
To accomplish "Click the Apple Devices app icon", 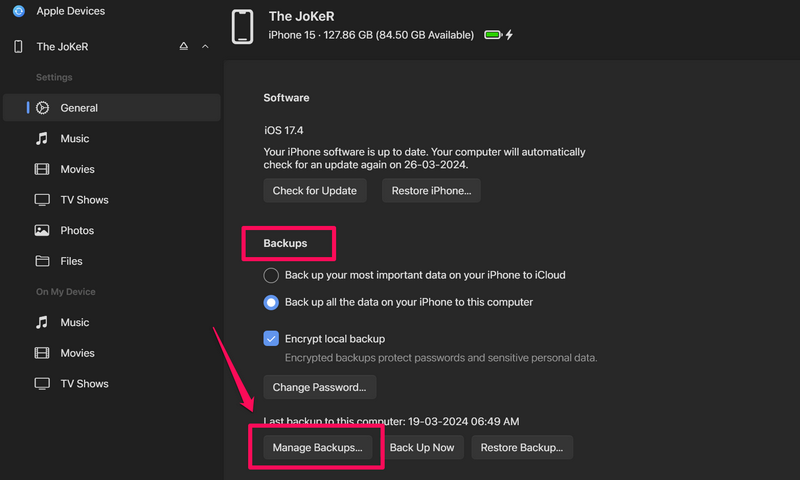I will [18, 11].
